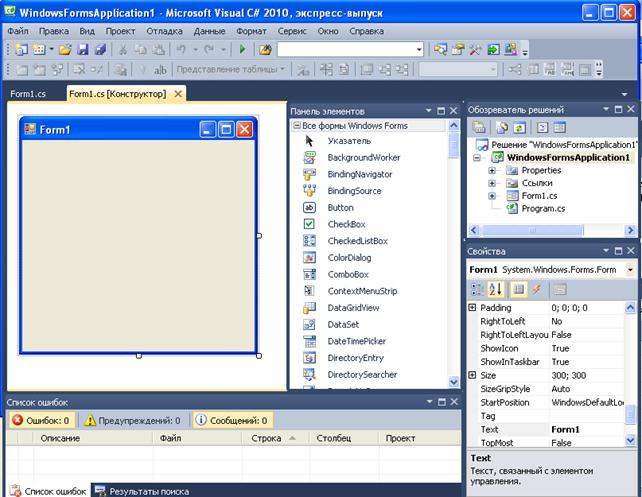Screen dimensions: 642x497
Task: Sort error list by Описание column
Action: [x=93, y=438]
